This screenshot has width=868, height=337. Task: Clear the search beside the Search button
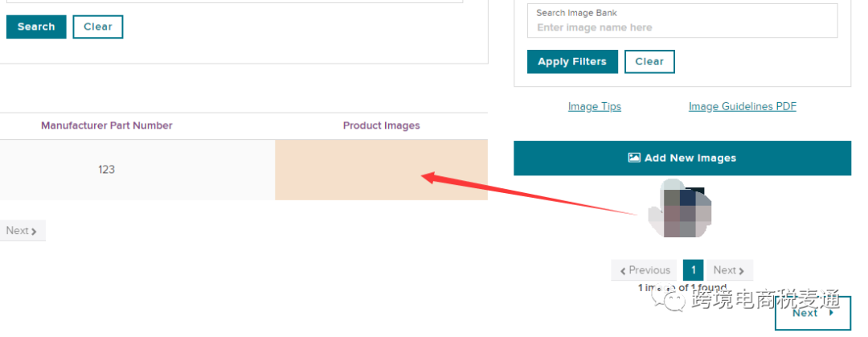click(98, 27)
